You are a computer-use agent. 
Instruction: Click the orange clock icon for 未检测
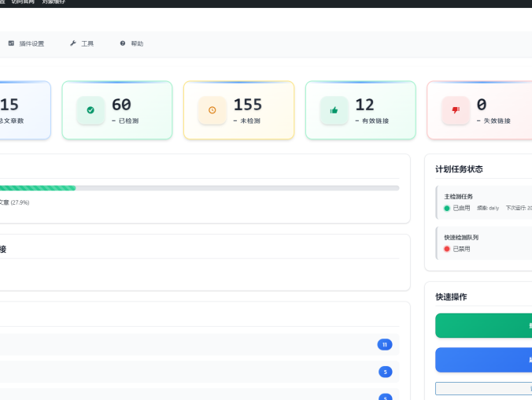212,110
